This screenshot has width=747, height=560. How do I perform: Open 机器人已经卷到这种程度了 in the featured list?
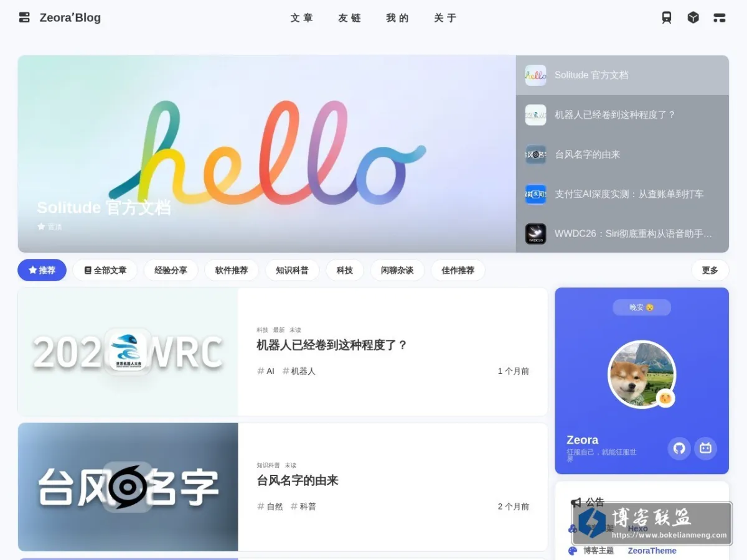pos(622,115)
